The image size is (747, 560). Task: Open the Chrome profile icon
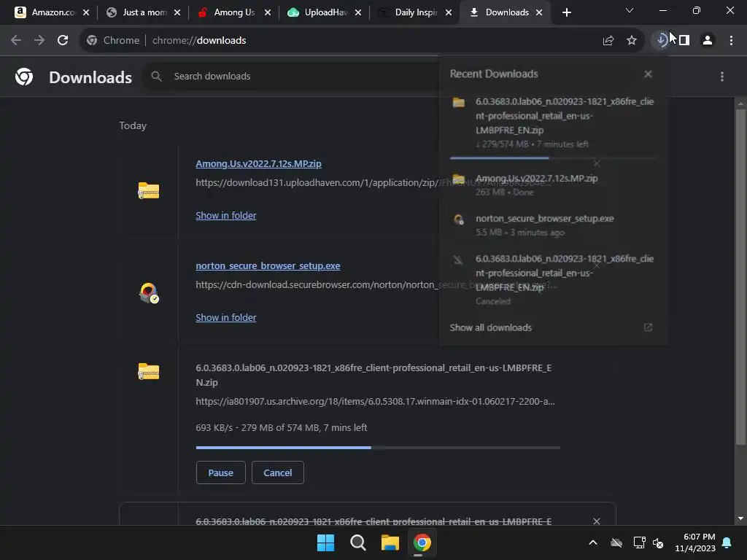point(708,41)
